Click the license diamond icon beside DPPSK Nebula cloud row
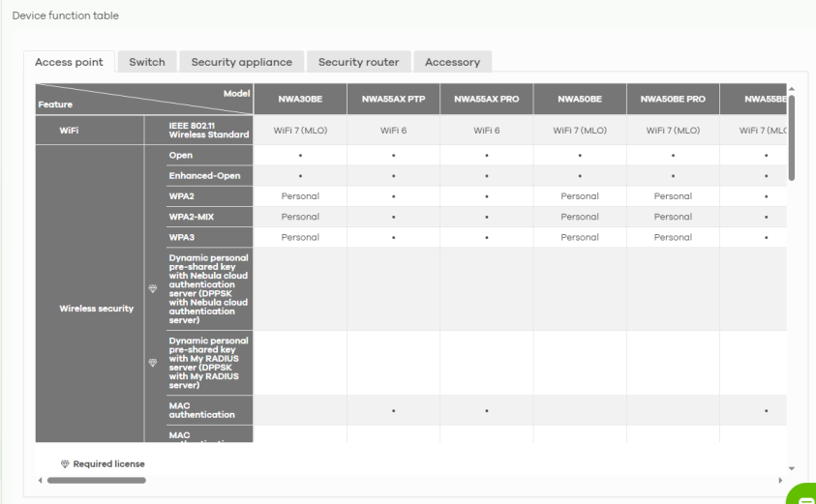Screen dimensions: 816x504 coord(153,288)
